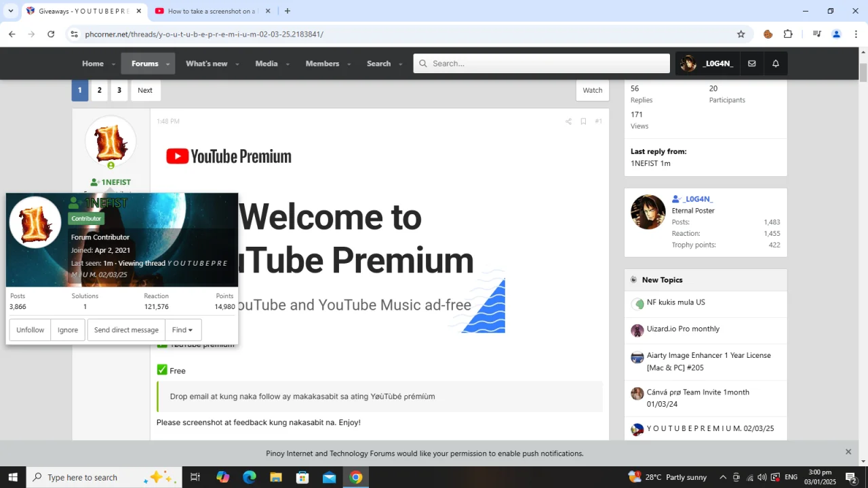Open _L0G4N_ account menu in navbar

(707, 64)
